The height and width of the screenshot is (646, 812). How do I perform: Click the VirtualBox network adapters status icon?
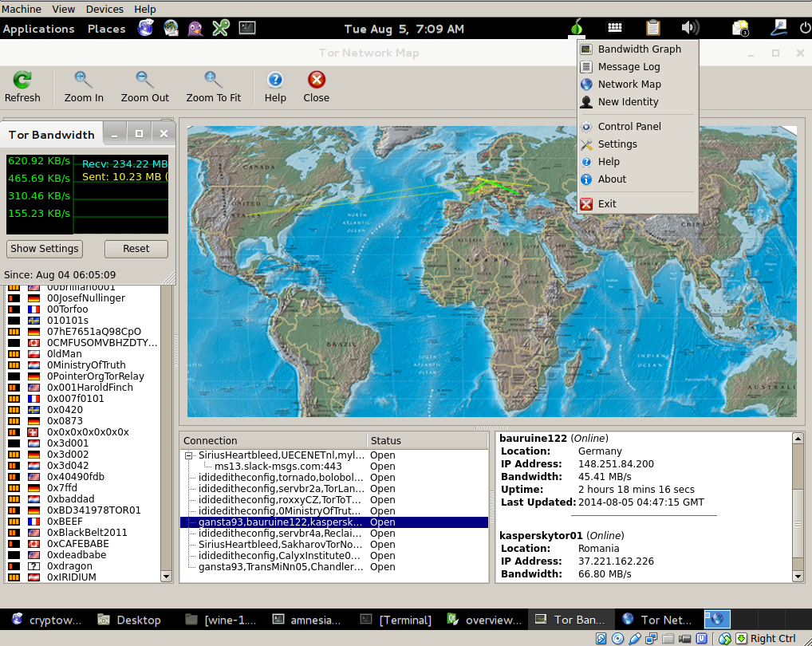651,638
